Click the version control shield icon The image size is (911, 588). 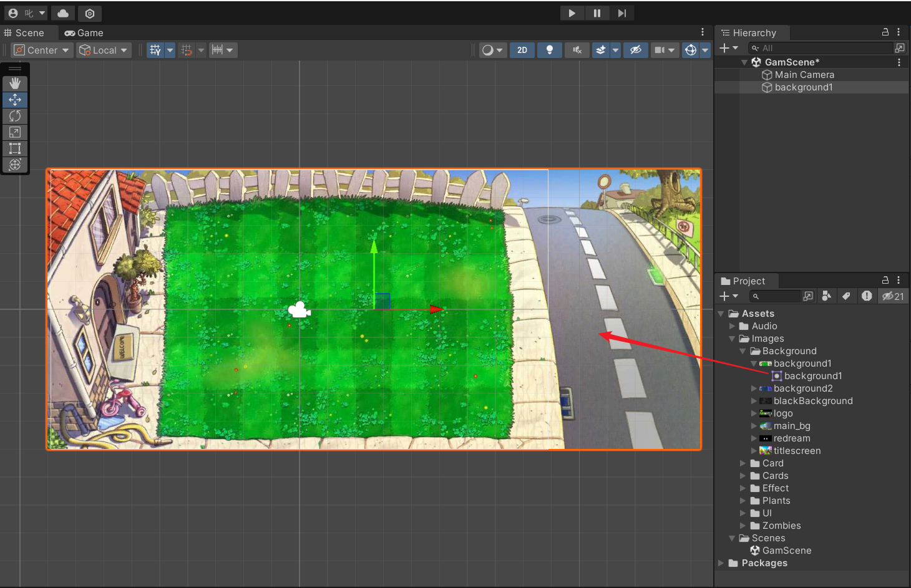pyautogui.click(x=90, y=13)
